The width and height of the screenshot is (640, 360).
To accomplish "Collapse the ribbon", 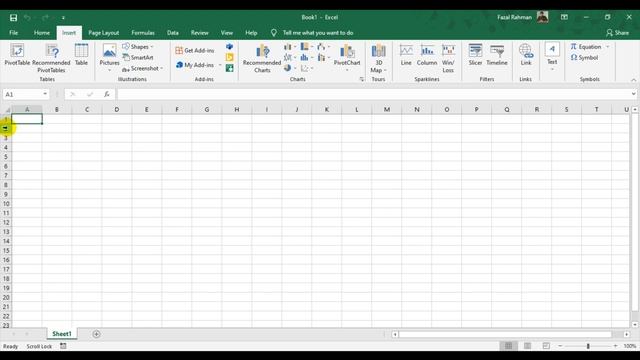I will coord(633,80).
